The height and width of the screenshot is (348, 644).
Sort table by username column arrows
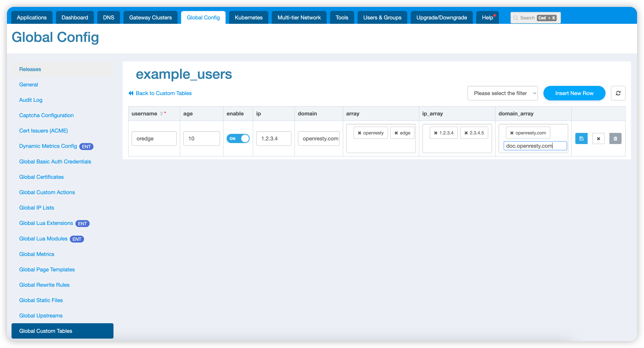coord(162,114)
